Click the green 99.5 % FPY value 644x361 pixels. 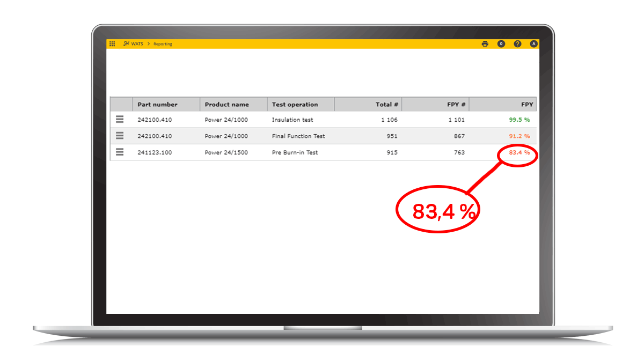pyautogui.click(x=519, y=120)
